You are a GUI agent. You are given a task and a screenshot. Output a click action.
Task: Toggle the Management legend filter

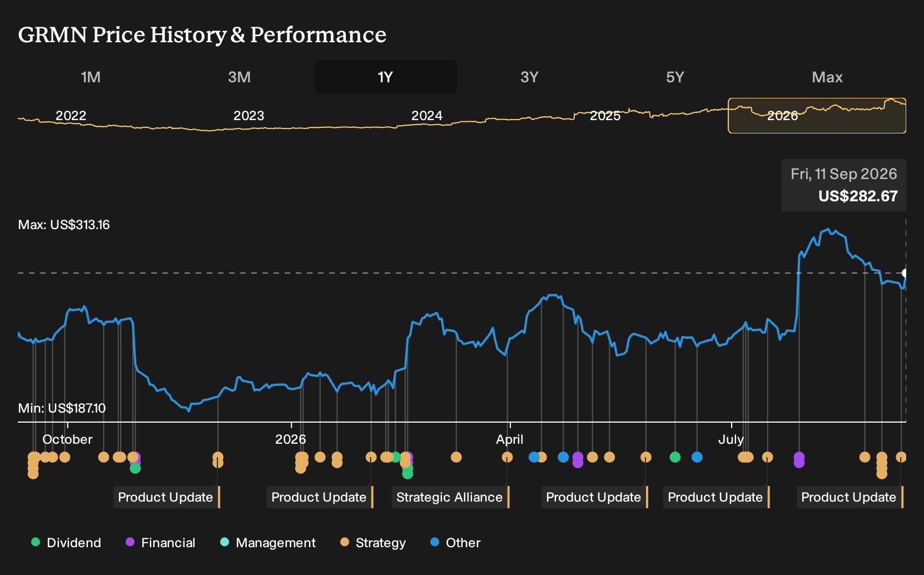coord(268,543)
